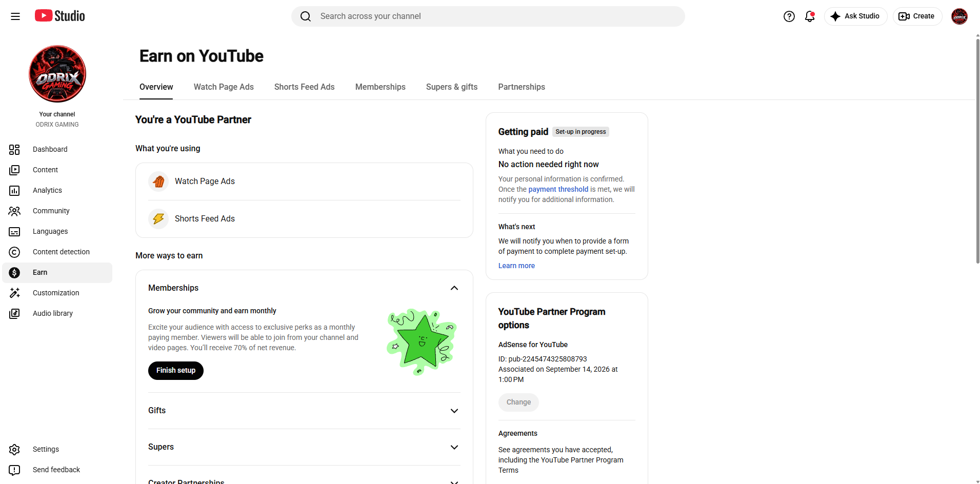Click the Languages icon in sidebar

tap(14, 231)
